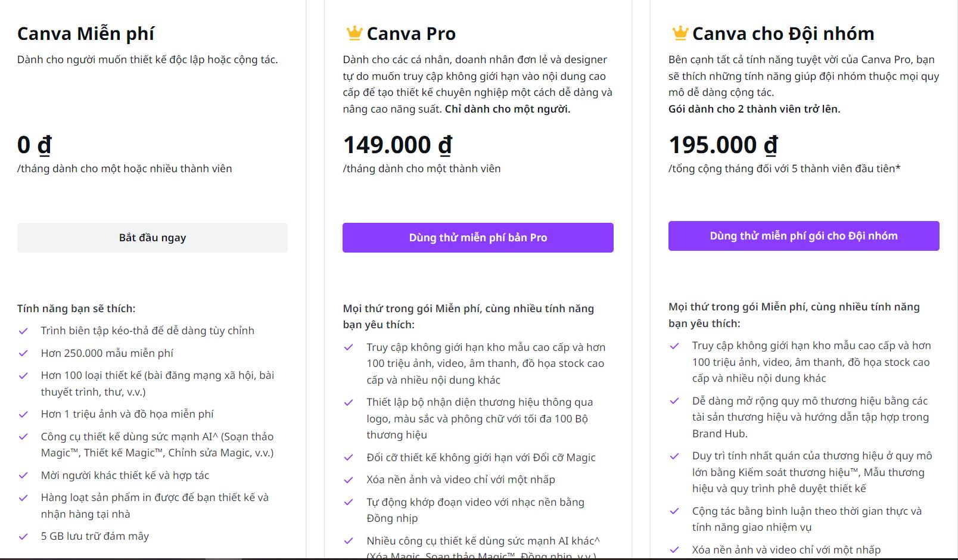Click the price '149.000 đ' in Pro column
Screen dimensions: 958x560
(397, 144)
